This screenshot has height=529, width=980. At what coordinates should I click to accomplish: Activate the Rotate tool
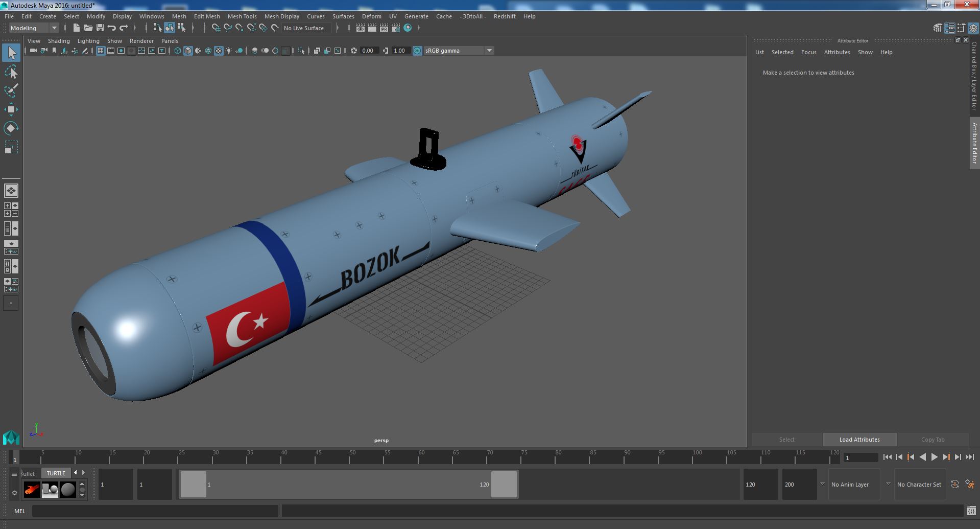tap(11, 128)
